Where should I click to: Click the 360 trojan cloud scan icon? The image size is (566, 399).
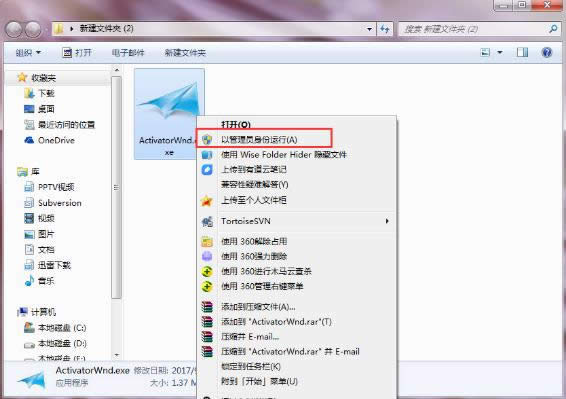[207, 272]
